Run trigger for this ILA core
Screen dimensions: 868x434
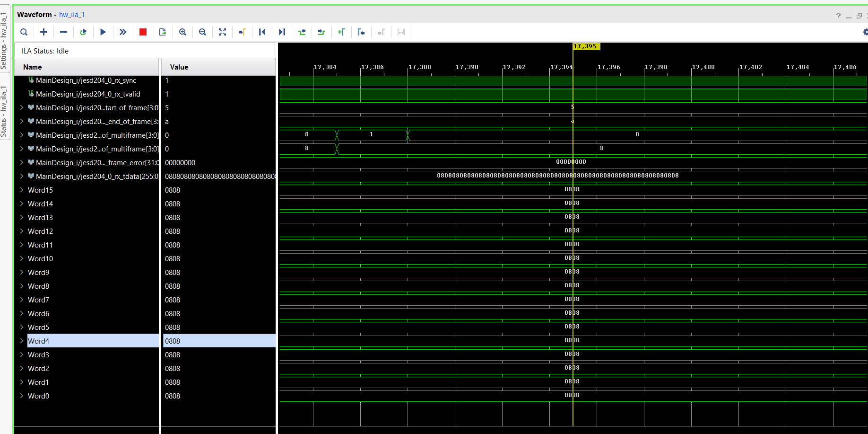pyautogui.click(x=103, y=32)
